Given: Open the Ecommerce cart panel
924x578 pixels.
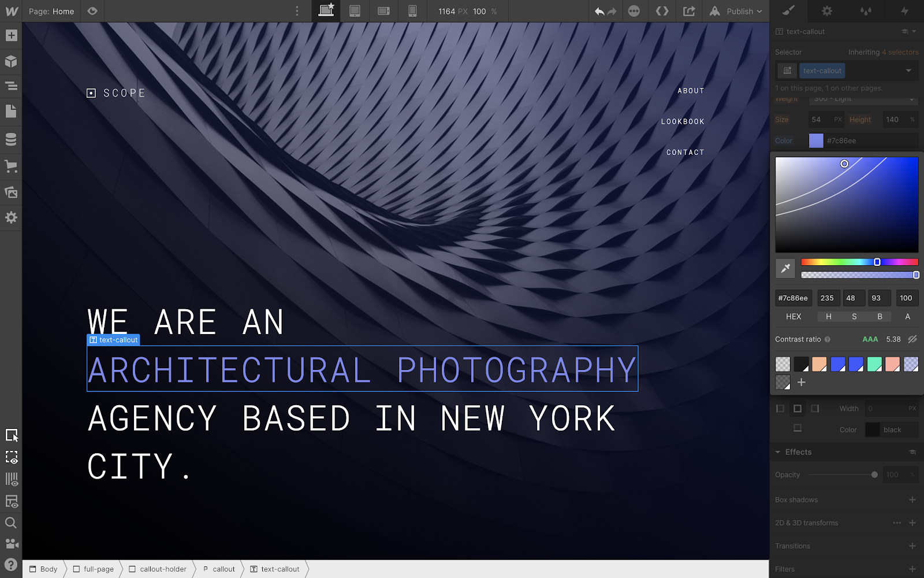Looking at the screenshot, I should pos(11,166).
